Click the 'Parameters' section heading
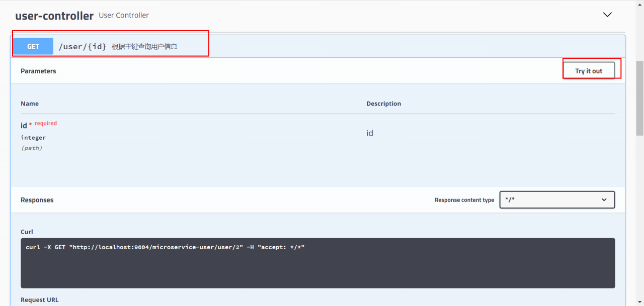The image size is (644, 306). 38,71
